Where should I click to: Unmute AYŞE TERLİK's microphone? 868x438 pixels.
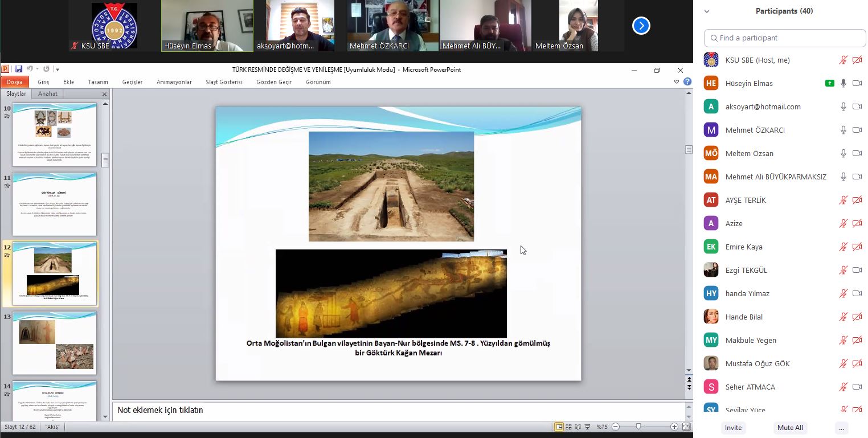coord(844,200)
